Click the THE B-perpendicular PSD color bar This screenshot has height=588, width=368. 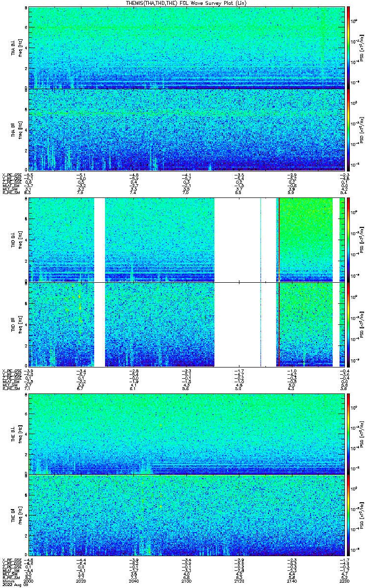point(349,434)
